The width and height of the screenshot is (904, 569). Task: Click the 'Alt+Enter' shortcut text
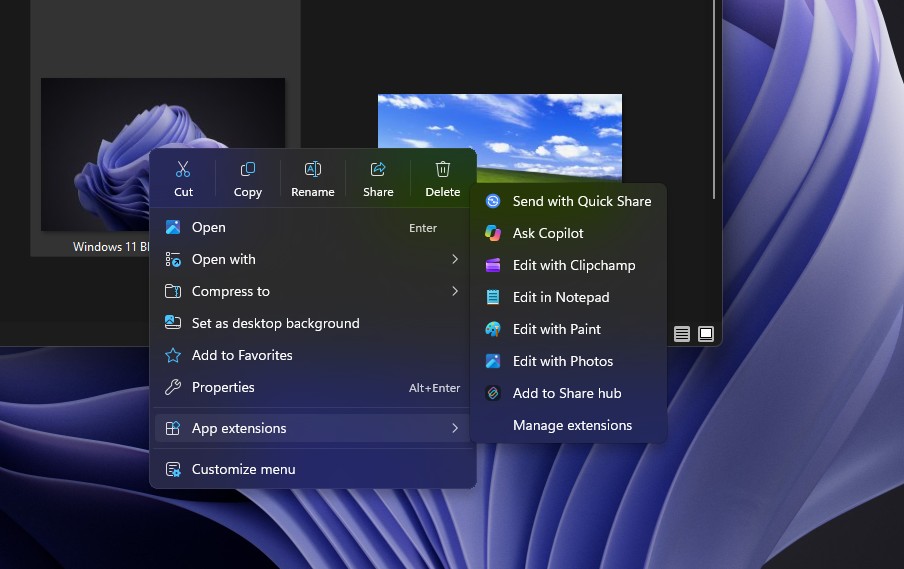(x=434, y=388)
